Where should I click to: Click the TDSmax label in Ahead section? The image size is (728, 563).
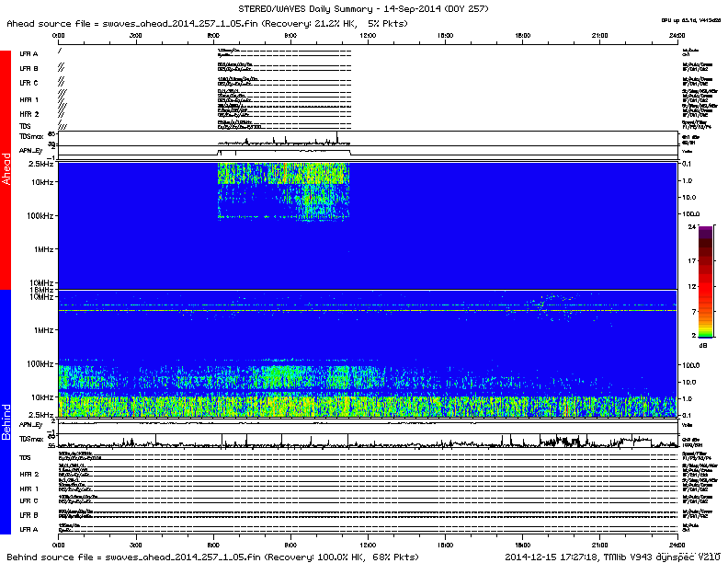pyautogui.click(x=31, y=136)
